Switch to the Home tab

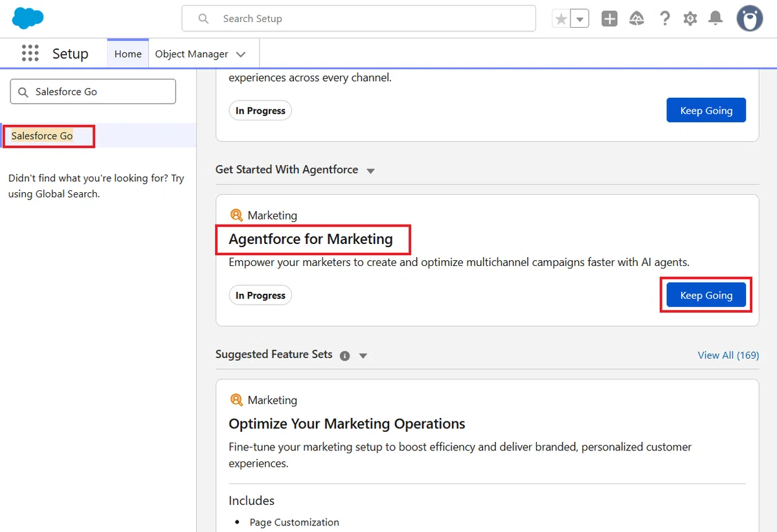tap(128, 54)
